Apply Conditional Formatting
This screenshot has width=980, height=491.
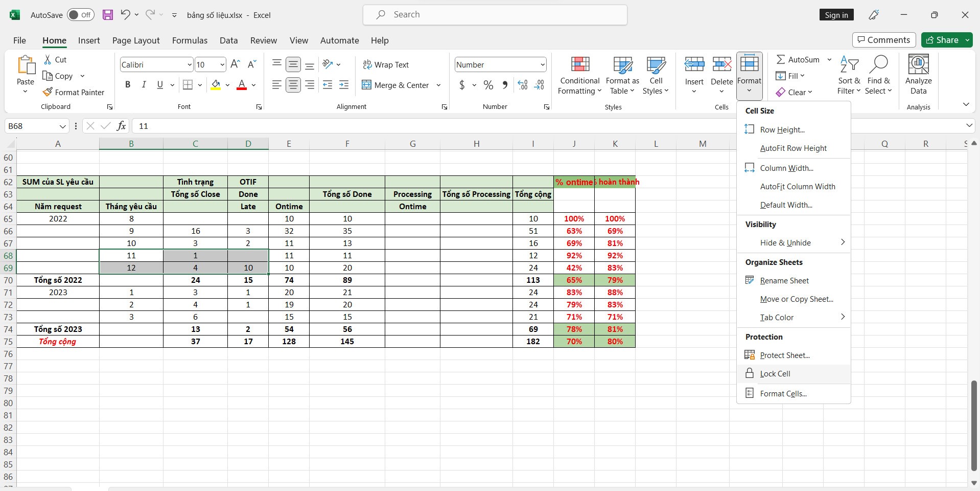point(579,75)
